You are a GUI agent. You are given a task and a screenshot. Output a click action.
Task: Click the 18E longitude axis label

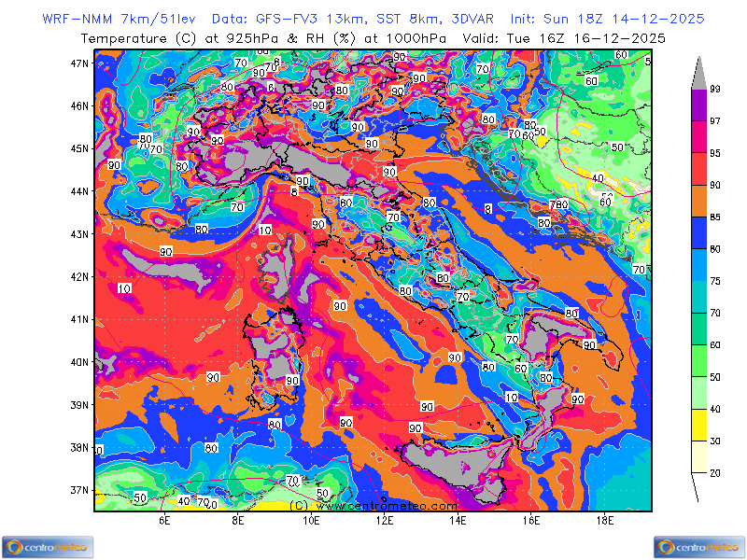point(604,521)
